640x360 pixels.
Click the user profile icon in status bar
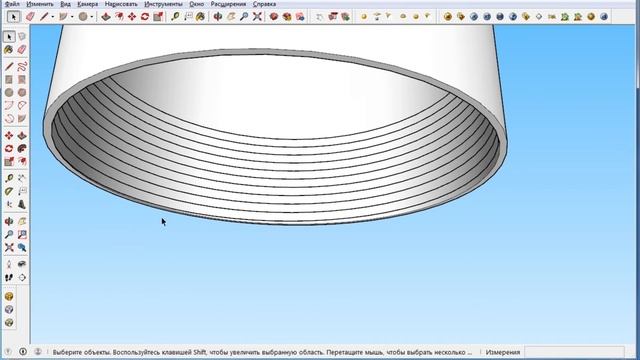pos(38,351)
